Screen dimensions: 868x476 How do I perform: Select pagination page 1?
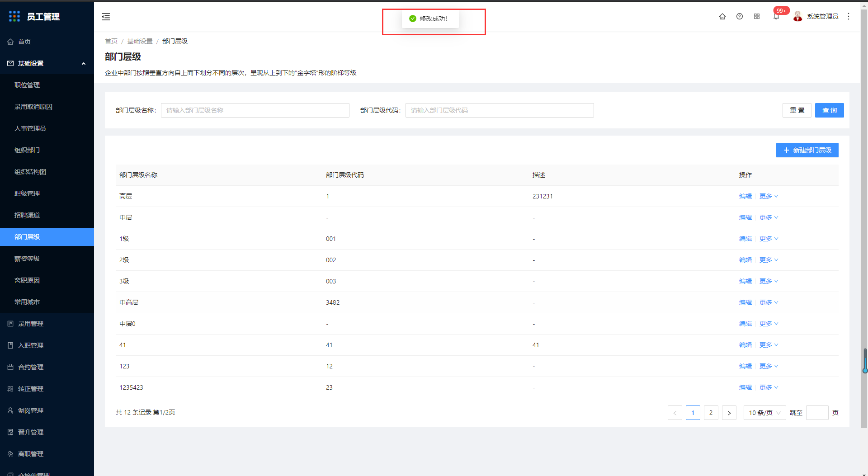[x=693, y=413]
